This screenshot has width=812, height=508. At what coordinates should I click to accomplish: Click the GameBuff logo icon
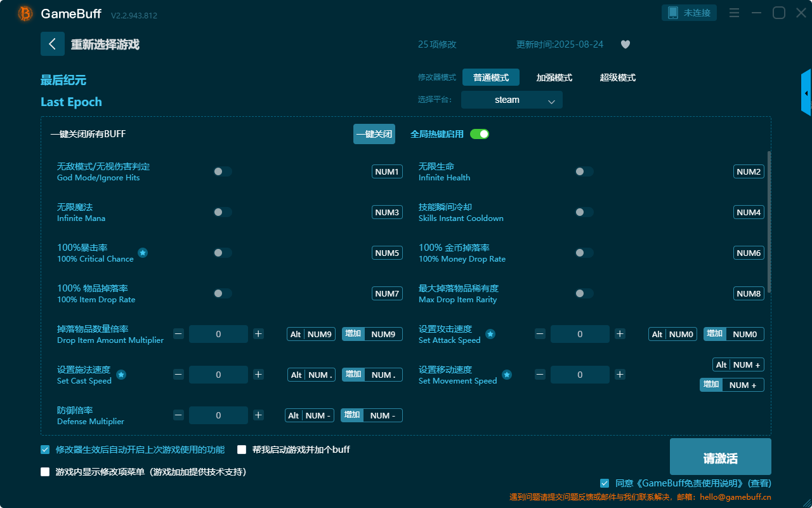click(x=25, y=13)
